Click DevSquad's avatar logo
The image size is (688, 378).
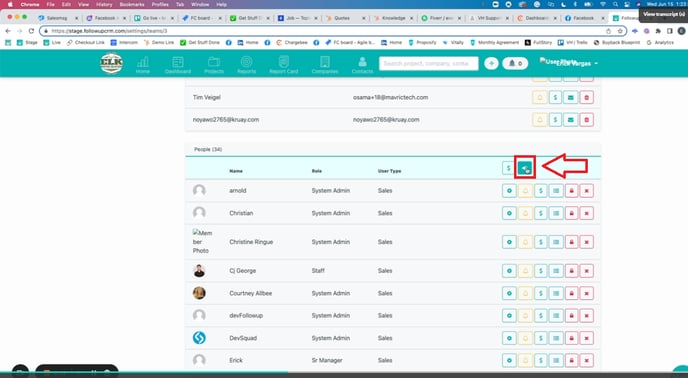click(x=199, y=338)
